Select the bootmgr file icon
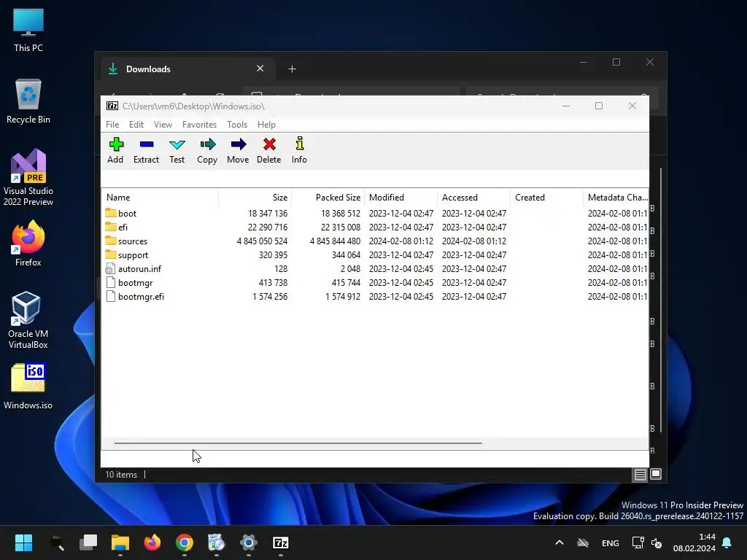The image size is (747, 560). click(111, 282)
